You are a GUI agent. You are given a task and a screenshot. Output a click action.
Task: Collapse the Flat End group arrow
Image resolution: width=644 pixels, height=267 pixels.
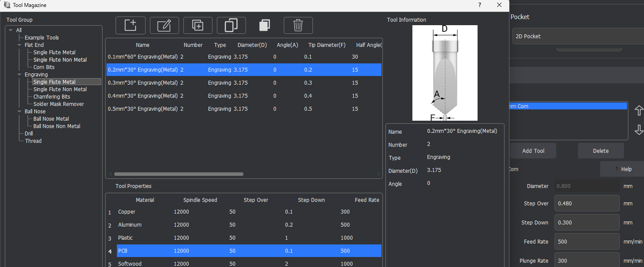coord(19,45)
